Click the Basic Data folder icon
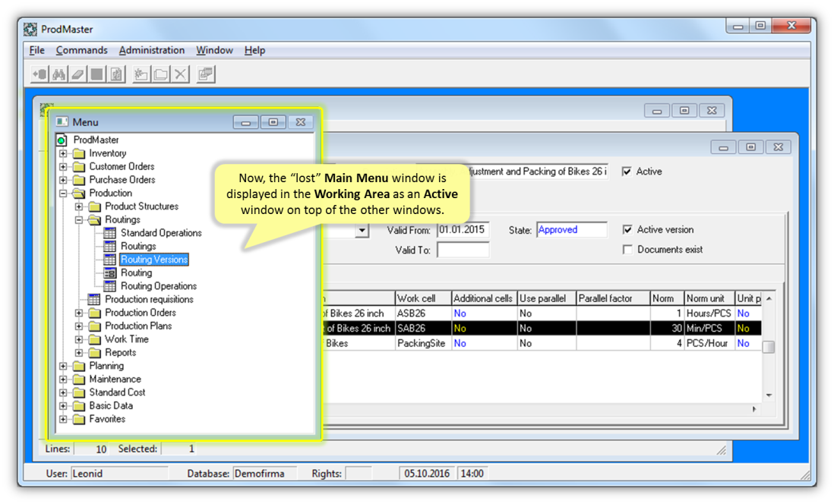Viewport: 834px width, 504px height. point(79,405)
